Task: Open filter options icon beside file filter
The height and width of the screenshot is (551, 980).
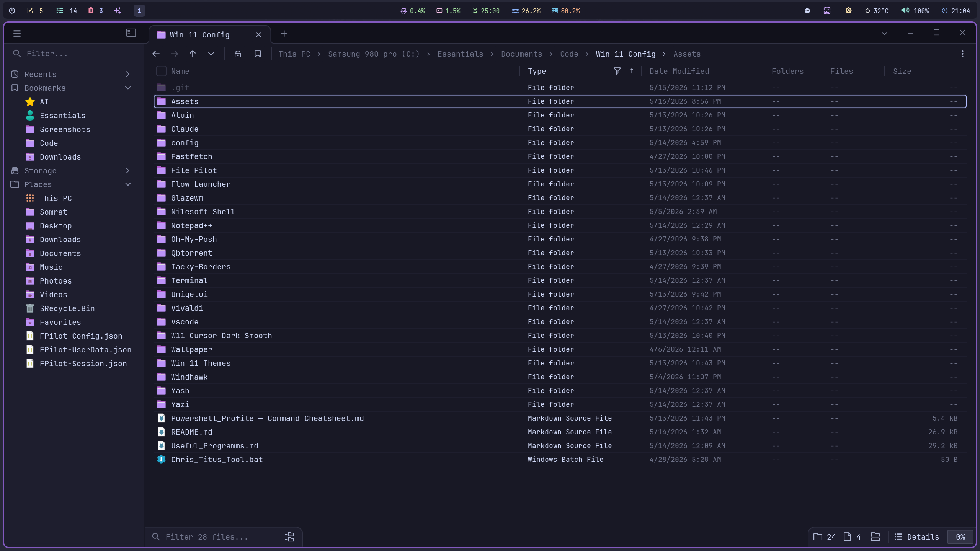Action: click(x=290, y=537)
